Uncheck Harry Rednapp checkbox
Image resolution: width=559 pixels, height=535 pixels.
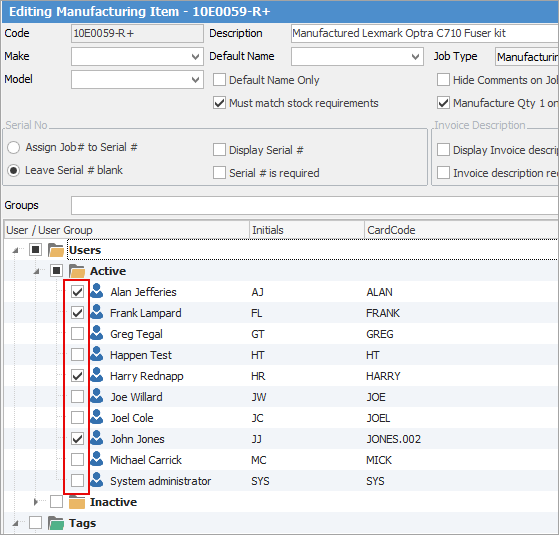pyautogui.click(x=77, y=376)
